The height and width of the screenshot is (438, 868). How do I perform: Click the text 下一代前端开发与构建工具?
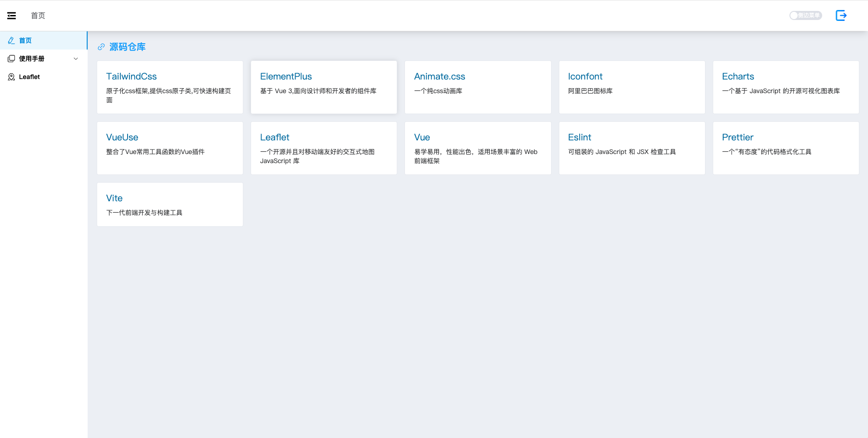(144, 213)
